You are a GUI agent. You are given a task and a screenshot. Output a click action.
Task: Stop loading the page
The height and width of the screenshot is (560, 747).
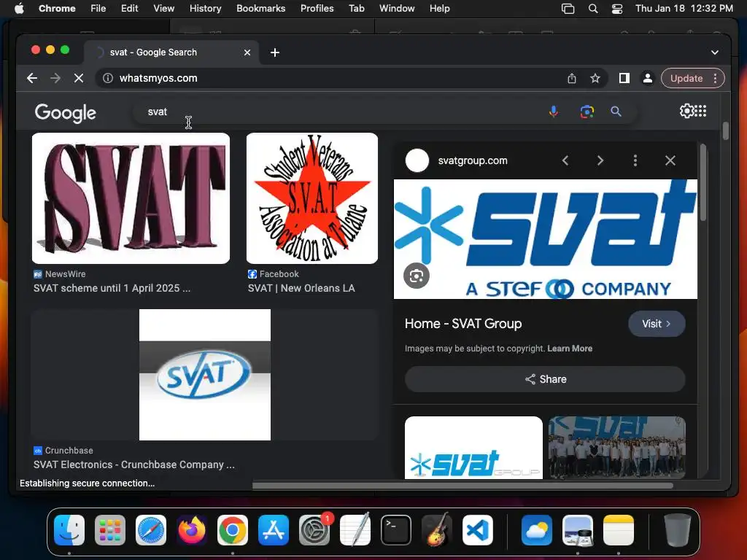[x=79, y=78]
